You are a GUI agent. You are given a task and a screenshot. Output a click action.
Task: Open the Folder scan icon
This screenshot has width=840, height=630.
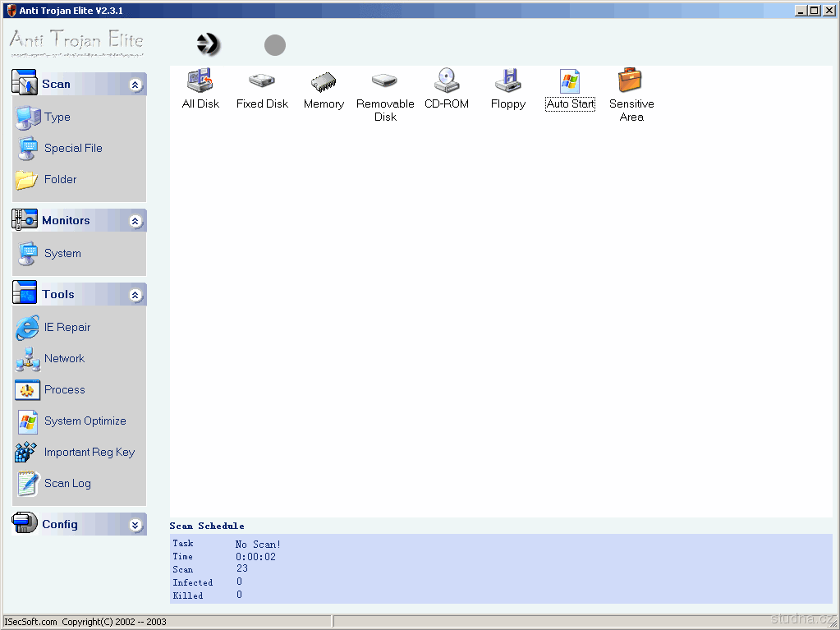click(x=26, y=180)
